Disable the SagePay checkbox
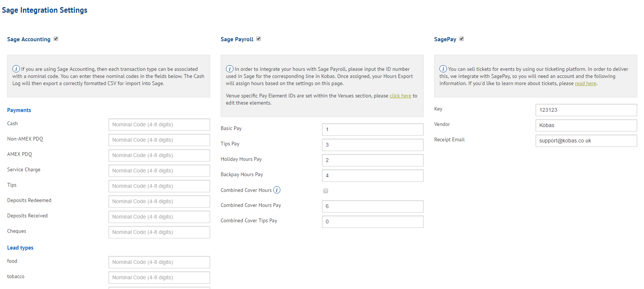The image size is (644, 289). point(462,39)
